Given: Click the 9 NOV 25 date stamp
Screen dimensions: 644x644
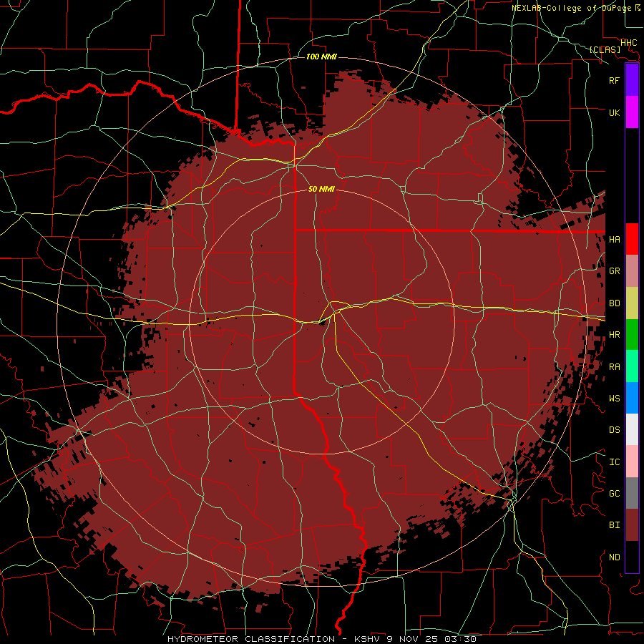Looking at the screenshot, I should click(412, 639).
